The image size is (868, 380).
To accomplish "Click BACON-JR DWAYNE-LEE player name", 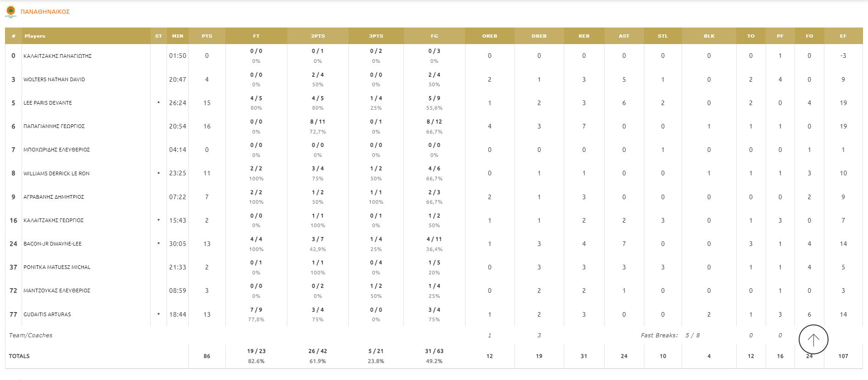I will pos(52,244).
